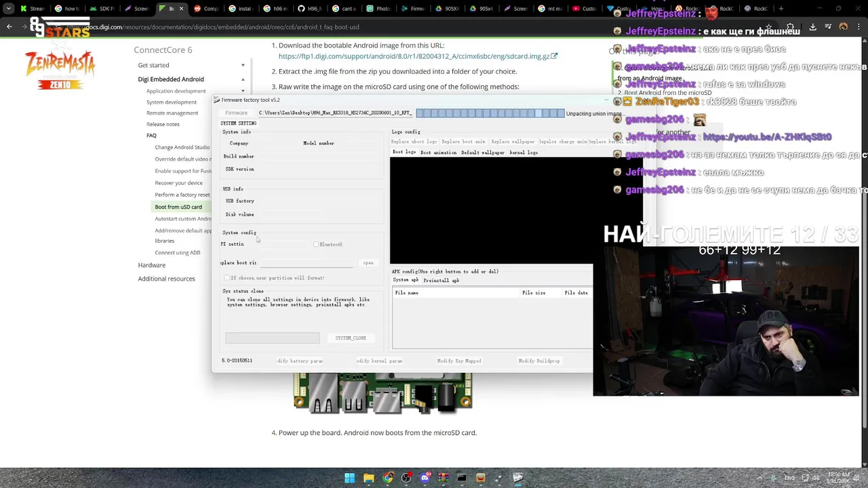Open WinRAR from the taskbar

[x=443, y=478]
